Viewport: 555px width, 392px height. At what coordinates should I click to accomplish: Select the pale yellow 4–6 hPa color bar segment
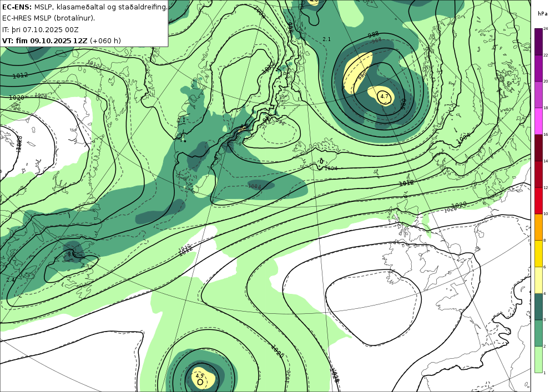pyautogui.click(x=538, y=280)
